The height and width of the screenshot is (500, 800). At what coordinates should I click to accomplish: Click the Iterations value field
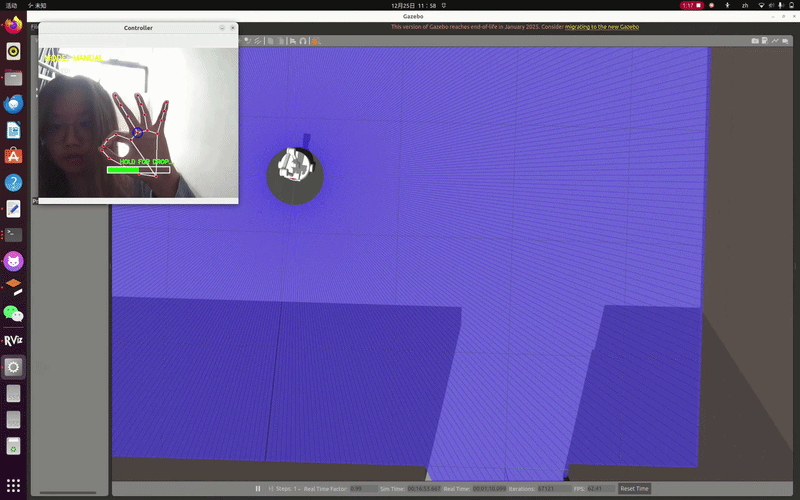click(x=553, y=488)
